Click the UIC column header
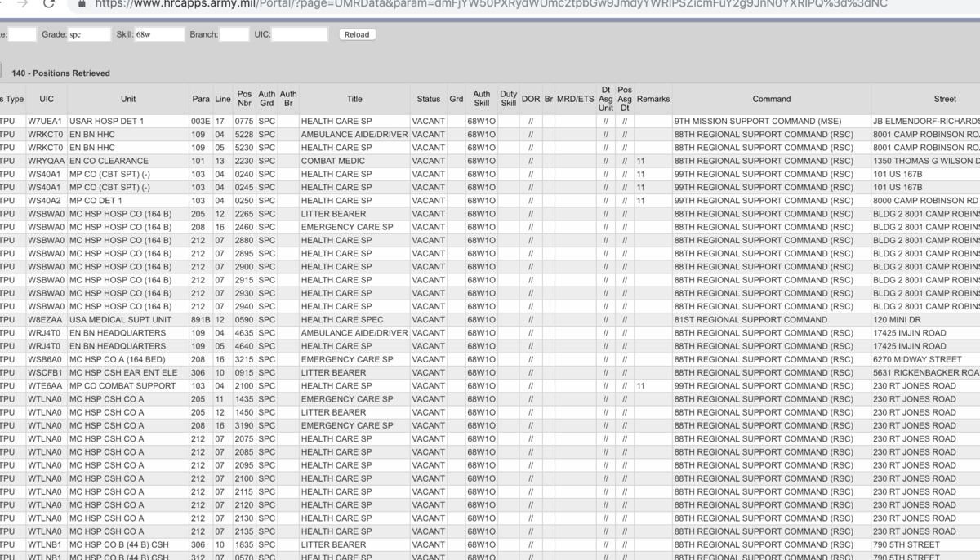Viewport: 980px width, 560px height. tap(46, 99)
